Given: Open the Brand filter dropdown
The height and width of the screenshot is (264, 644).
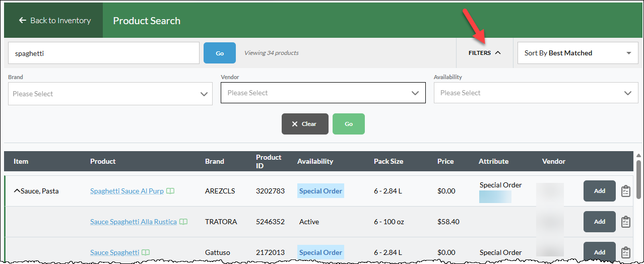Looking at the screenshot, I should click(110, 94).
